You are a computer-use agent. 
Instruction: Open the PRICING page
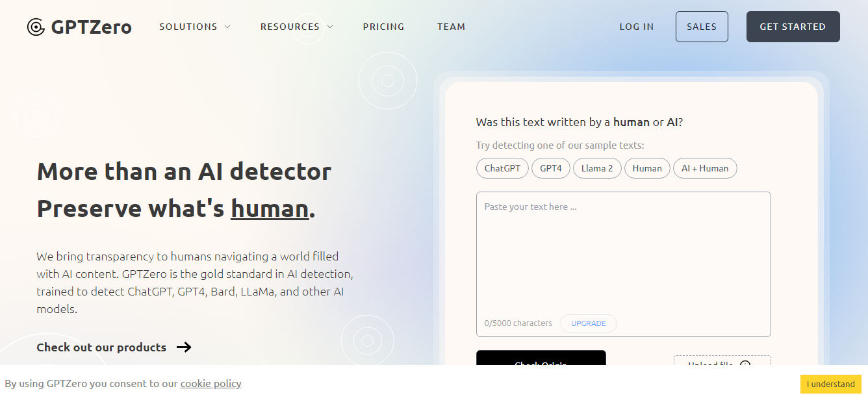pos(383,27)
